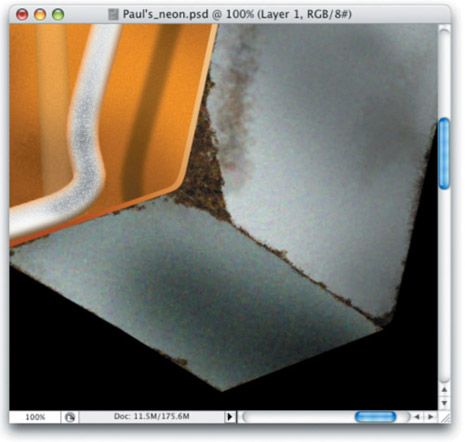This screenshot has width=465, height=442.
Task: Click the horizontal blue scrollbar thumb
Action: tap(375, 417)
